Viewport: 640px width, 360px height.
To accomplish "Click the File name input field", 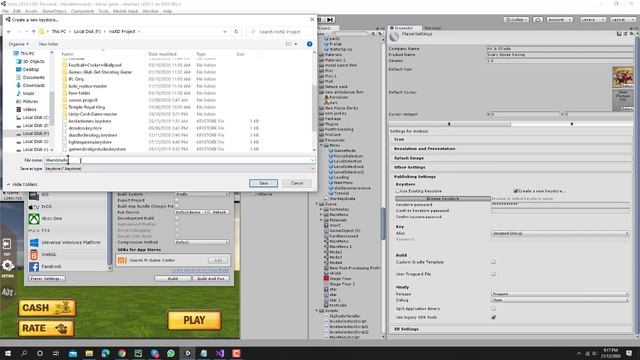I will [180, 160].
